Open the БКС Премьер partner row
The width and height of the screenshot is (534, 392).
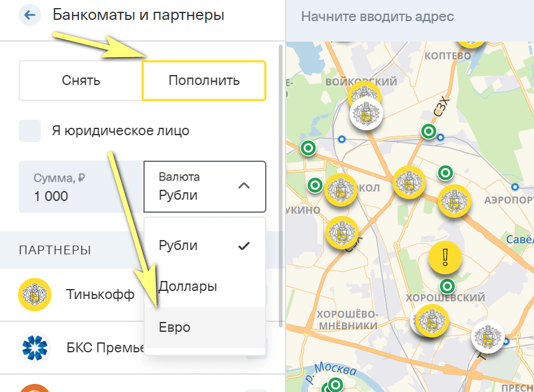pyautogui.click(x=142, y=348)
